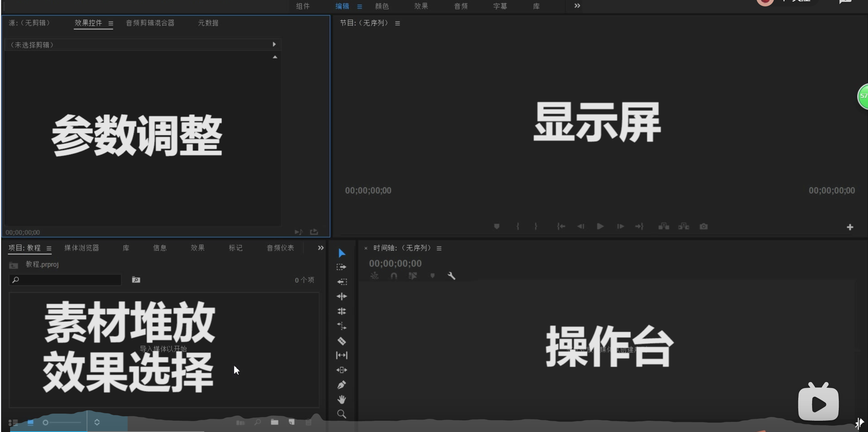Switch to the 颜色 workspace tab
The image size is (868, 432).
382,6
